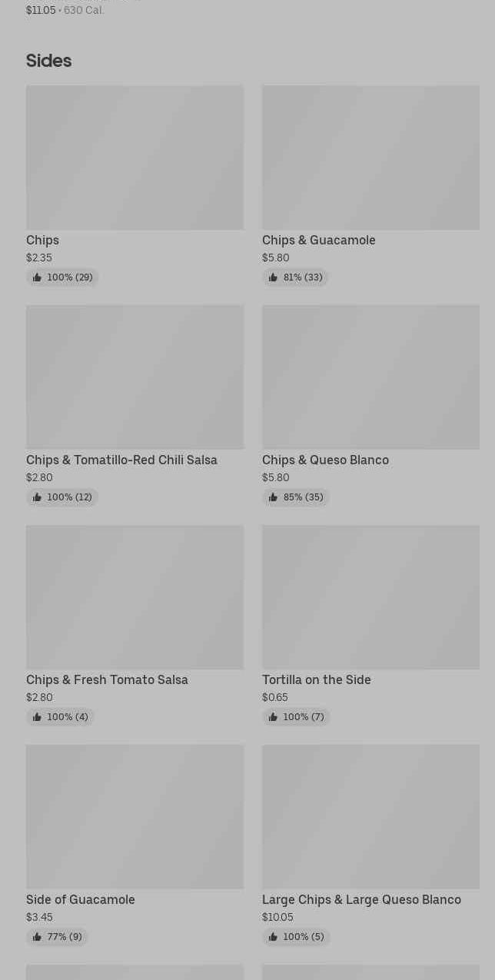
Task: Click thumbs-up icon under Chips & Fresh Tomato Salsa
Action: pyautogui.click(x=37, y=717)
